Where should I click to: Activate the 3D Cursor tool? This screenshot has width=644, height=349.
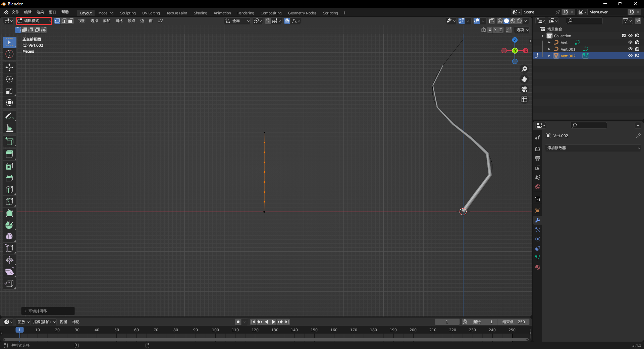(x=9, y=54)
